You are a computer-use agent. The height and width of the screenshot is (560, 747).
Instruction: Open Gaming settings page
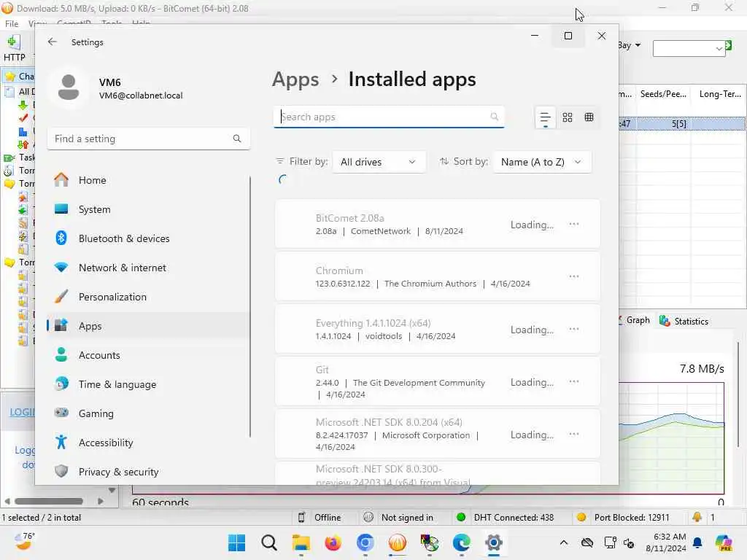tap(149, 413)
